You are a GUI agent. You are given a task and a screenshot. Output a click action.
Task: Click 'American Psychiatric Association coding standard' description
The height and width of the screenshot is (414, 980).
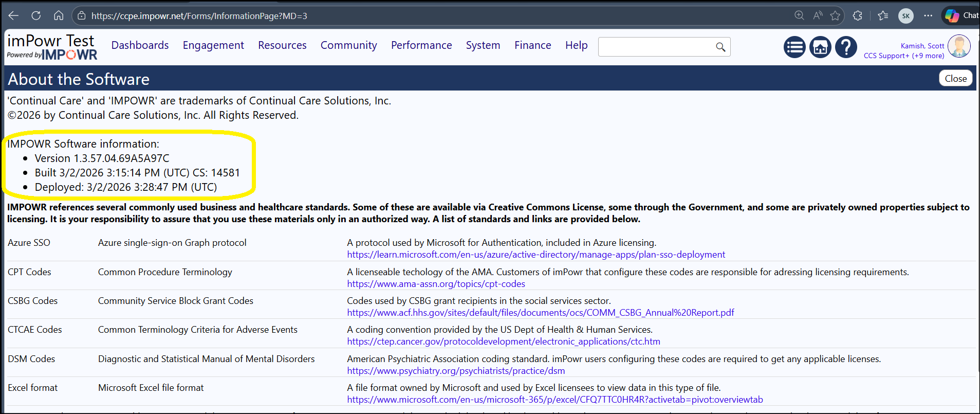614,359
